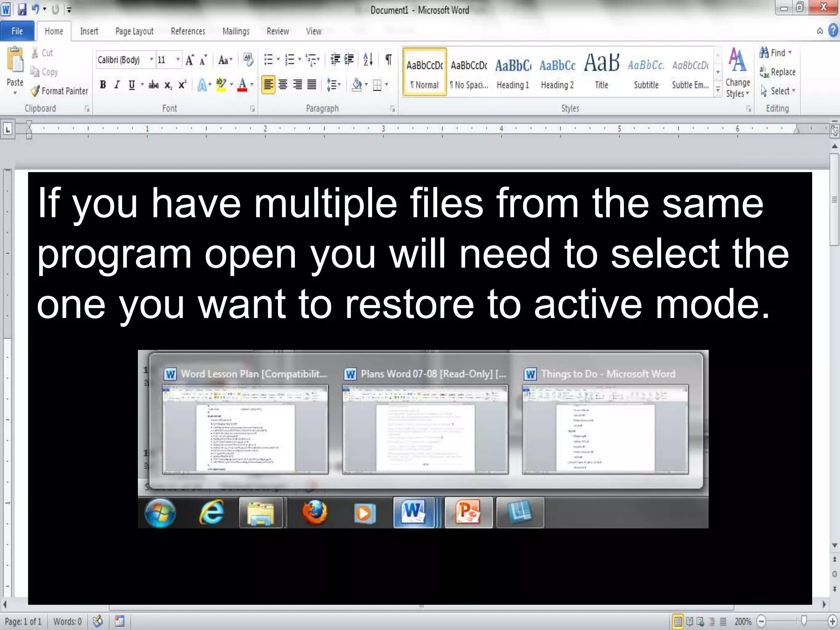This screenshot has width=840, height=630.
Task: Open the Calibri (Body) font name dropdown
Action: [x=151, y=60]
